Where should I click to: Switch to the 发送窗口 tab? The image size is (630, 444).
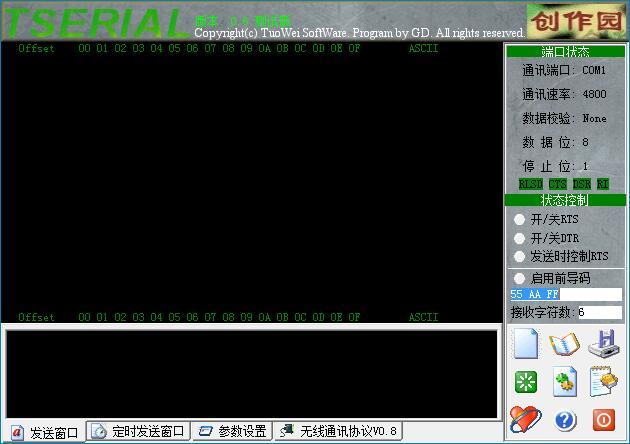44,433
